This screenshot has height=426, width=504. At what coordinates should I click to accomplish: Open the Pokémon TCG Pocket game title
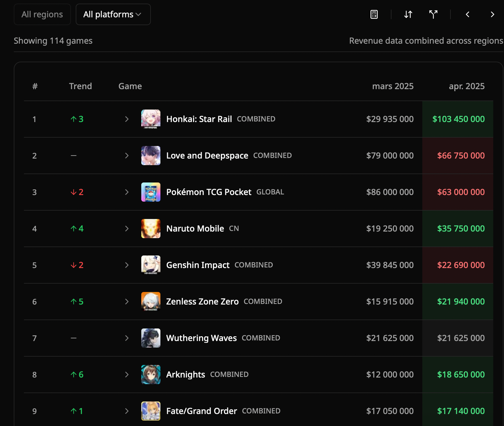click(x=209, y=192)
